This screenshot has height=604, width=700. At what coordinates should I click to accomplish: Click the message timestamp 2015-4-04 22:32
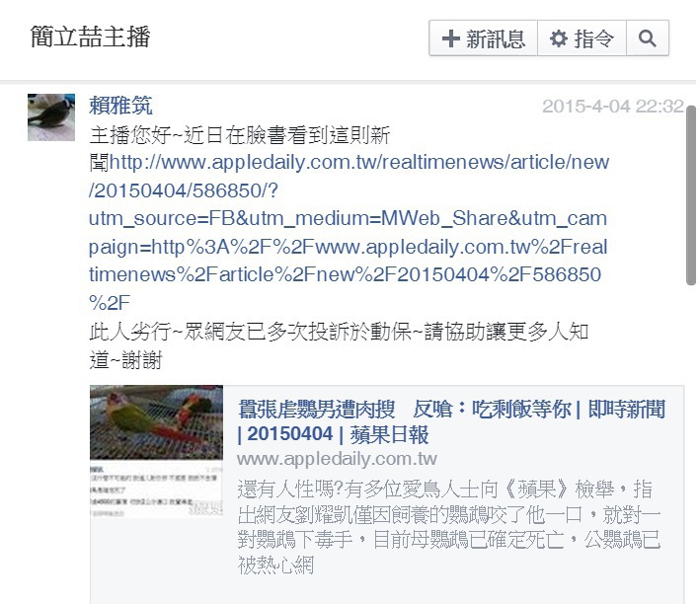click(x=613, y=107)
